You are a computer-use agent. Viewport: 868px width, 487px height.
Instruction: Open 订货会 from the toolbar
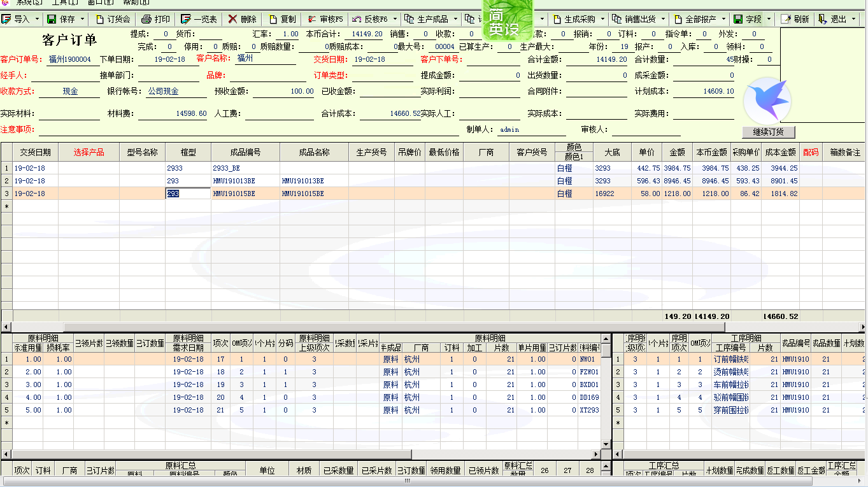[x=113, y=19]
